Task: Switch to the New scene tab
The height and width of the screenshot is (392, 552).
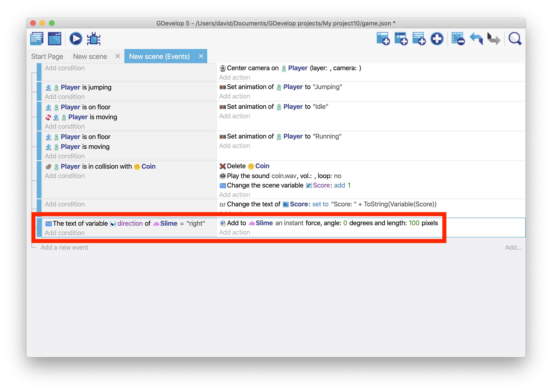Action: coord(90,57)
